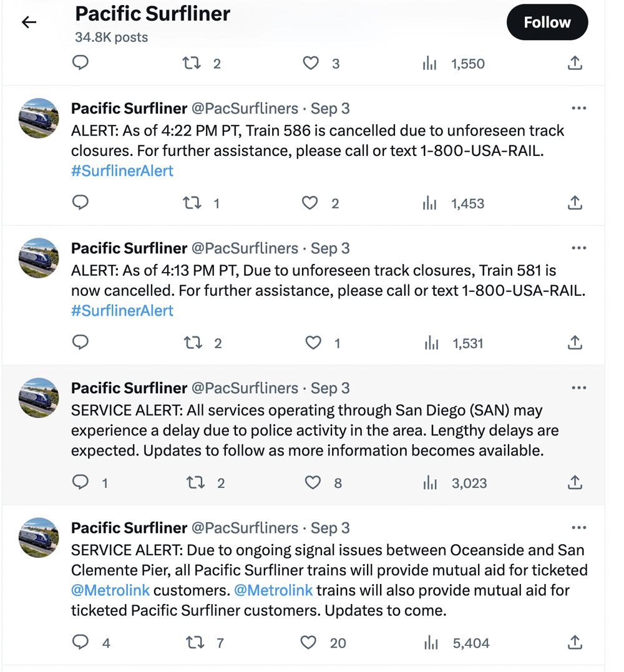Click the reply icon on the San Diego service alert
The image size is (624, 672).
click(80, 482)
